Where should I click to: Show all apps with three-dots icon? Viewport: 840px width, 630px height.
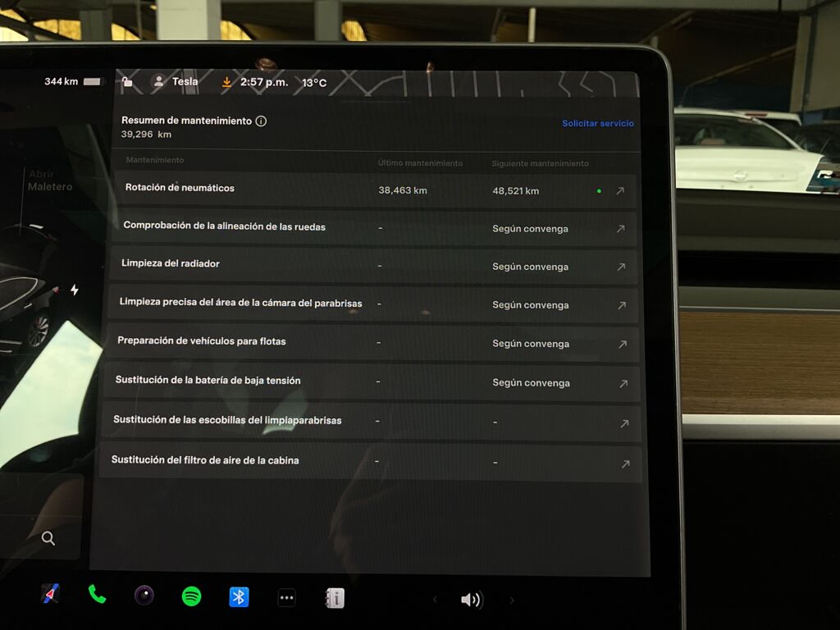point(286,598)
